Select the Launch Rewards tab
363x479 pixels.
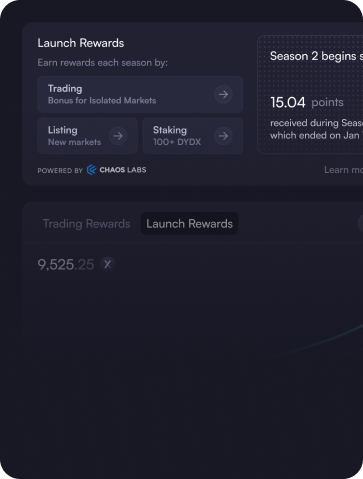click(189, 224)
